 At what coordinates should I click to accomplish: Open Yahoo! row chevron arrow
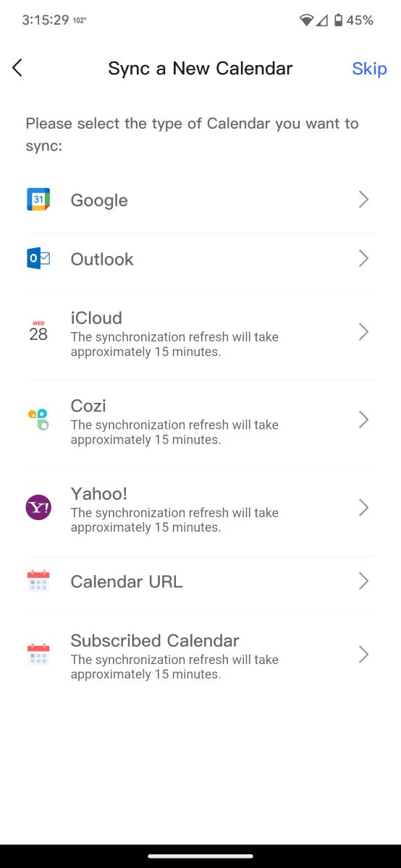[363, 508]
